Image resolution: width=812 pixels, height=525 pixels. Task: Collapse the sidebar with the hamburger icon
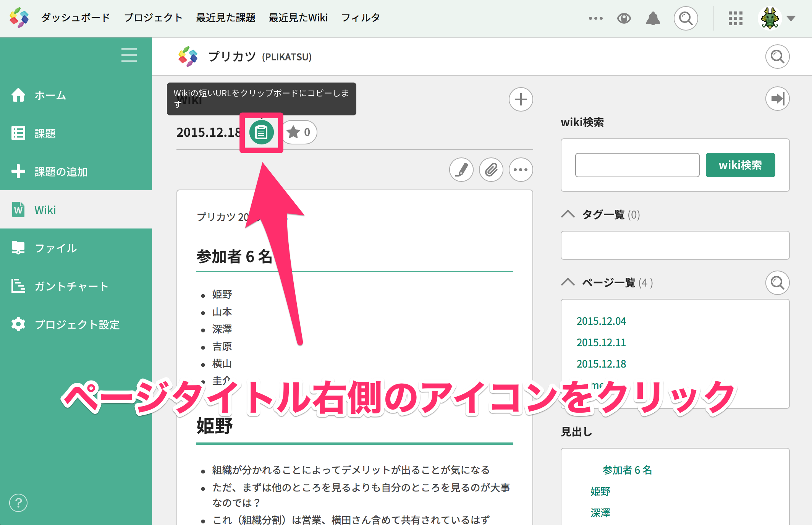(x=129, y=55)
